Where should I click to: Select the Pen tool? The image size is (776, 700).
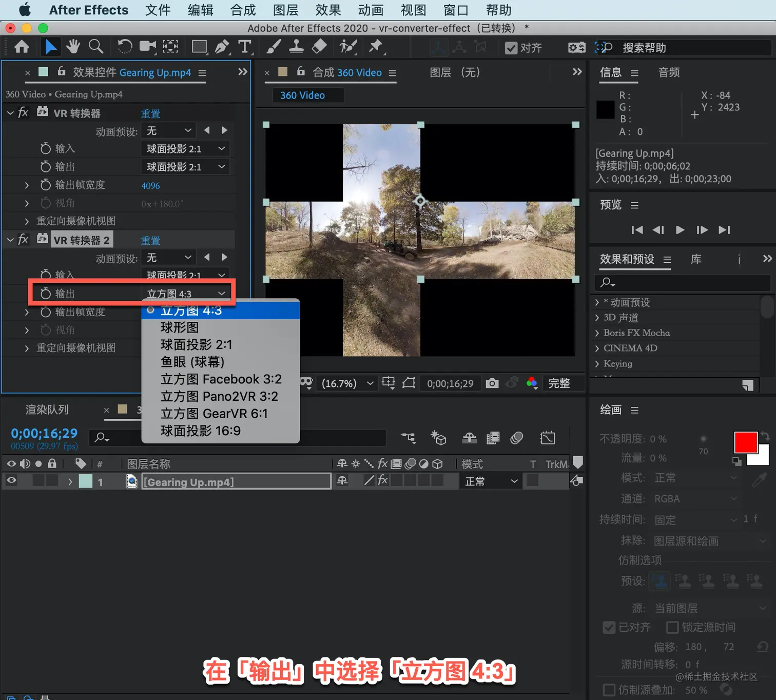222,47
